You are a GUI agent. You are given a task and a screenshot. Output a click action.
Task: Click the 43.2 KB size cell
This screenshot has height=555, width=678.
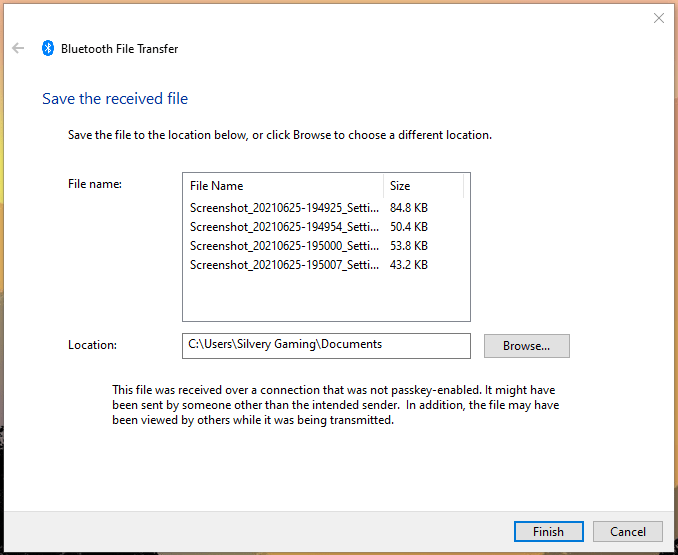[x=408, y=265]
